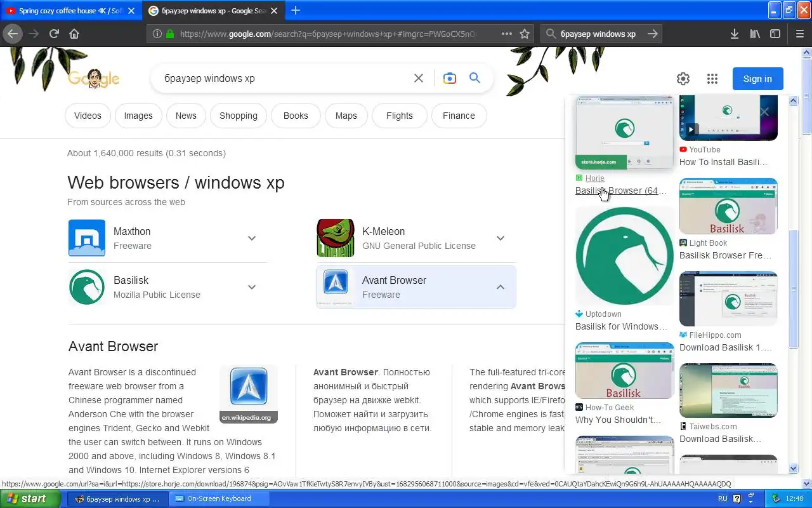Collapse the Avant Browser entry chevron
Screen dimensions: 812x508
click(x=501, y=287)
